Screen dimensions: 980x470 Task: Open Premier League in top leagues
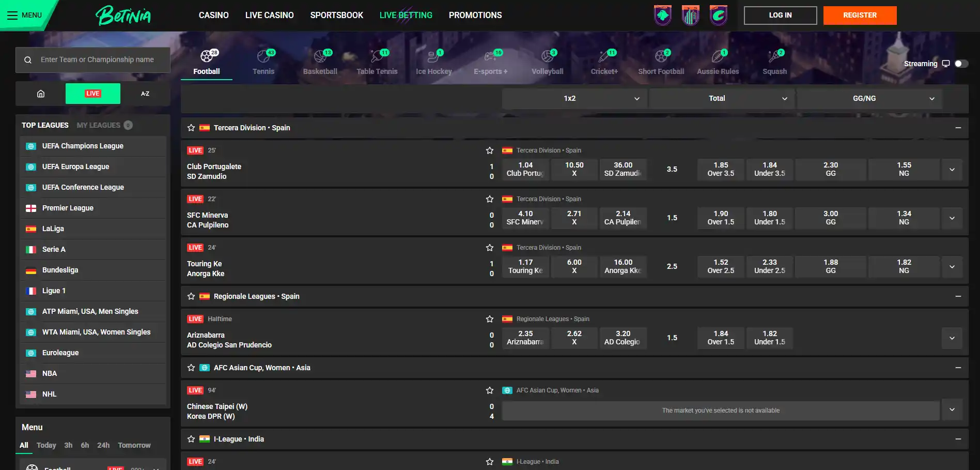pyautogui.click(x=93, y=208)
